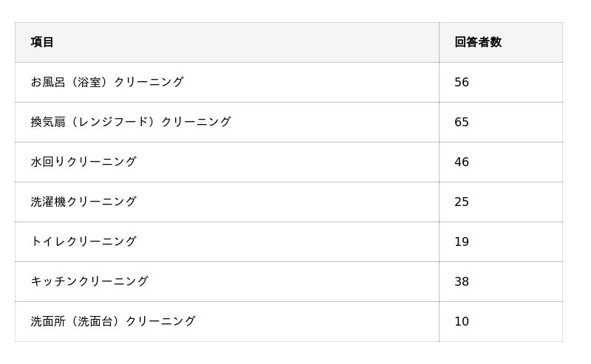Select the 水回りクリーニング item cell
The image size is (591, 364).
83,162
